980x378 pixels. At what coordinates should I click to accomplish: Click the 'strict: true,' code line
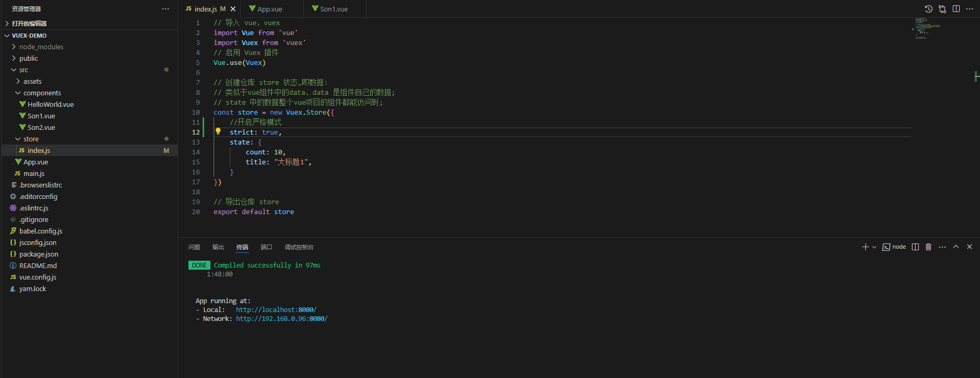255,132
